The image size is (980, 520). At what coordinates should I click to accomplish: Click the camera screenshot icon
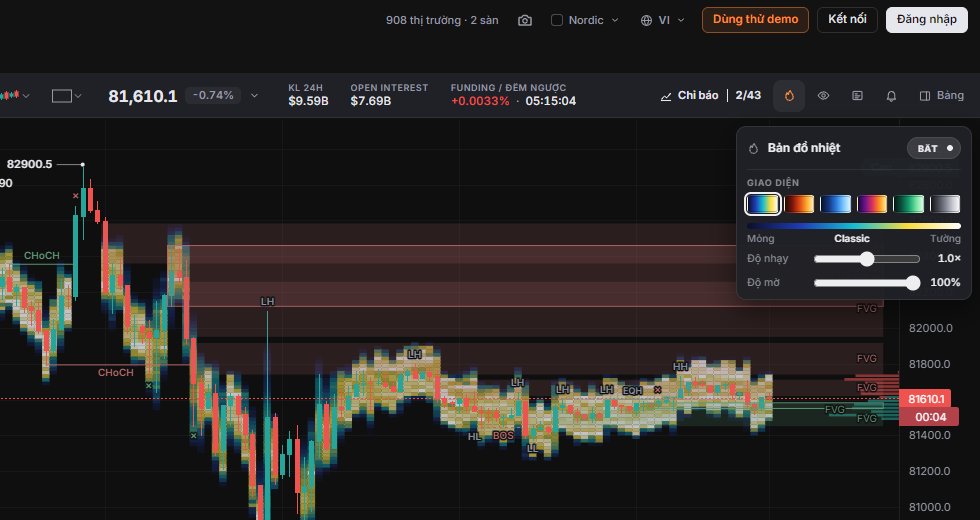point(525,20)
